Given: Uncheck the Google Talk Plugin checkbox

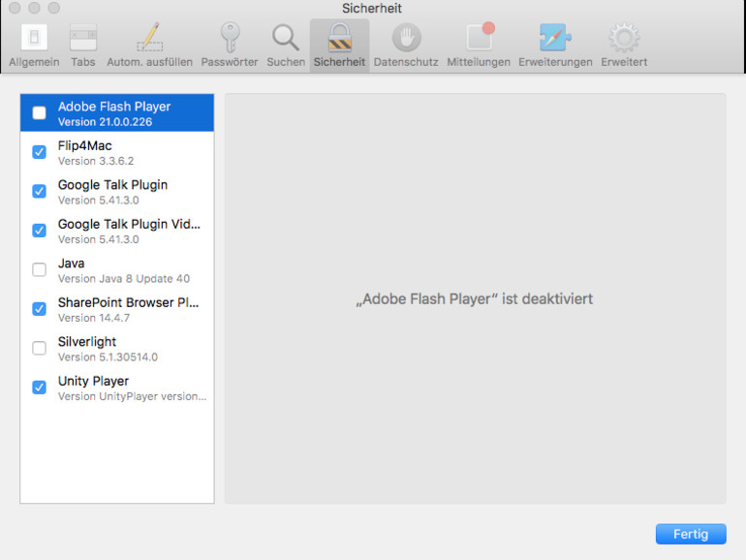Looking at the screenshot, I should [39, 191].
